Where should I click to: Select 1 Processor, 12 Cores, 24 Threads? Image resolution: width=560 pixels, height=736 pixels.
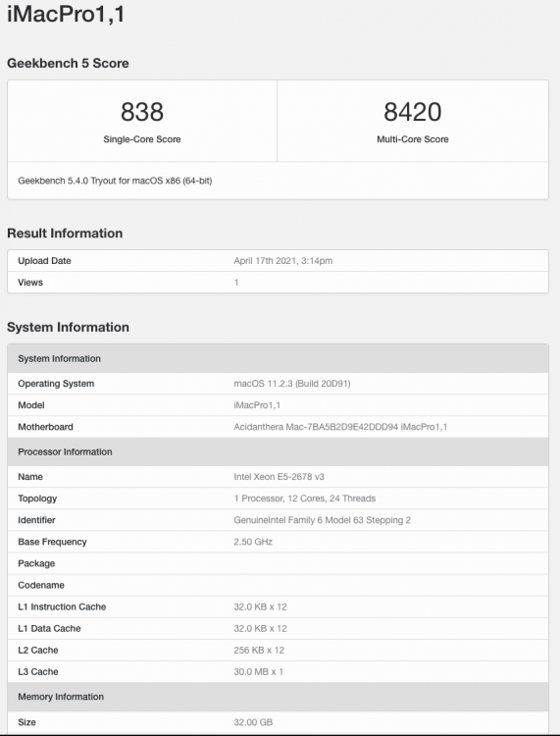305,499
